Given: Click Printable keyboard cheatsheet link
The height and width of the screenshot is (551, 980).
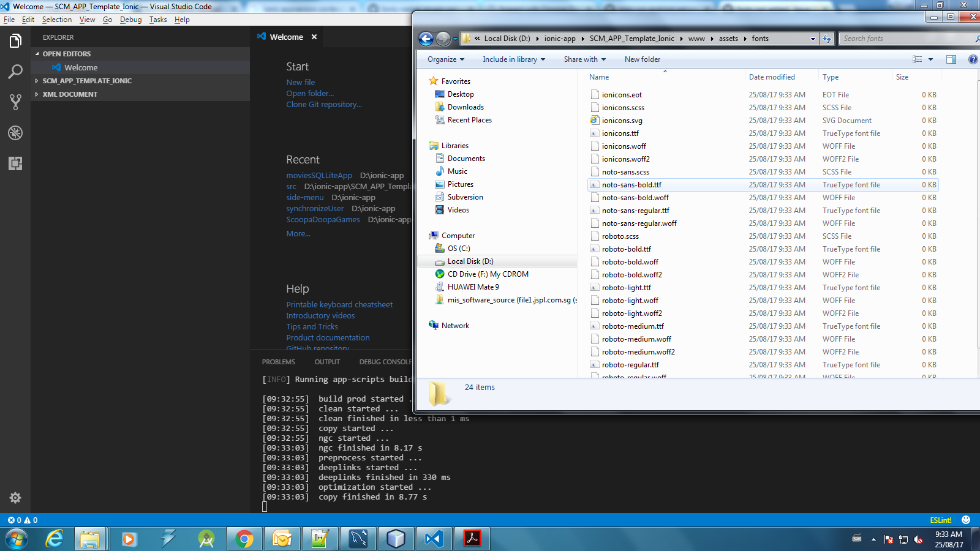Looking at the screenshot, I should click(x=339, y=305).
